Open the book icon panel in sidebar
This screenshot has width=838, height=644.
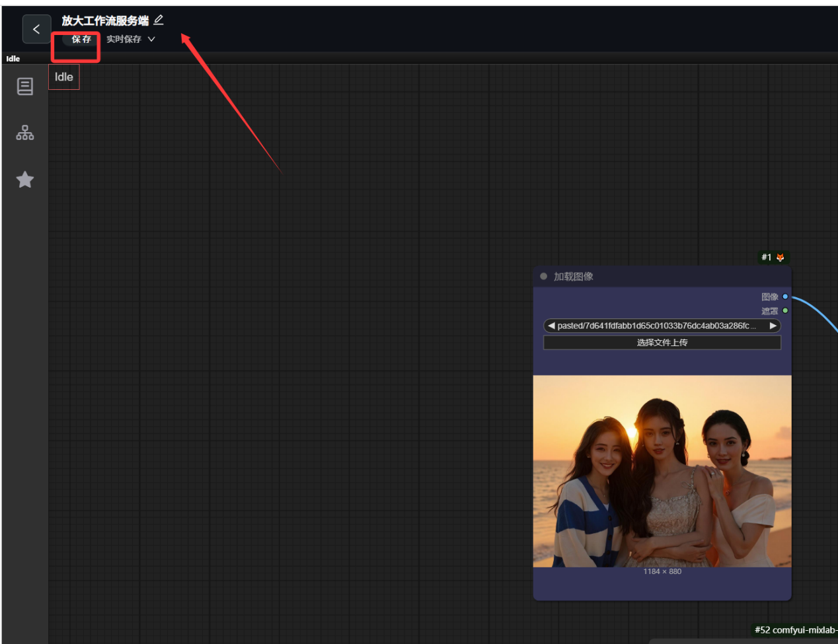pos(25,87)
